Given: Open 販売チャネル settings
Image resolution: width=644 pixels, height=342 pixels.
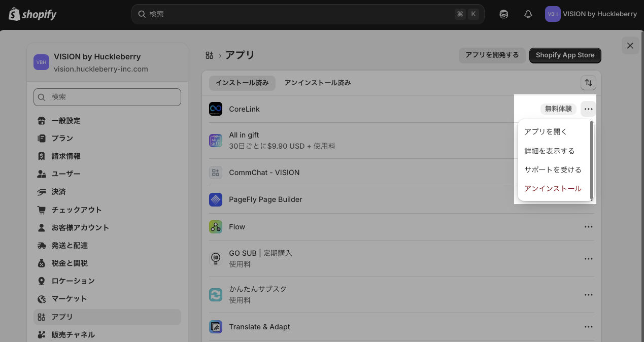Looking at the screenshot, I should pyautogui.click(x=107, y=334).
